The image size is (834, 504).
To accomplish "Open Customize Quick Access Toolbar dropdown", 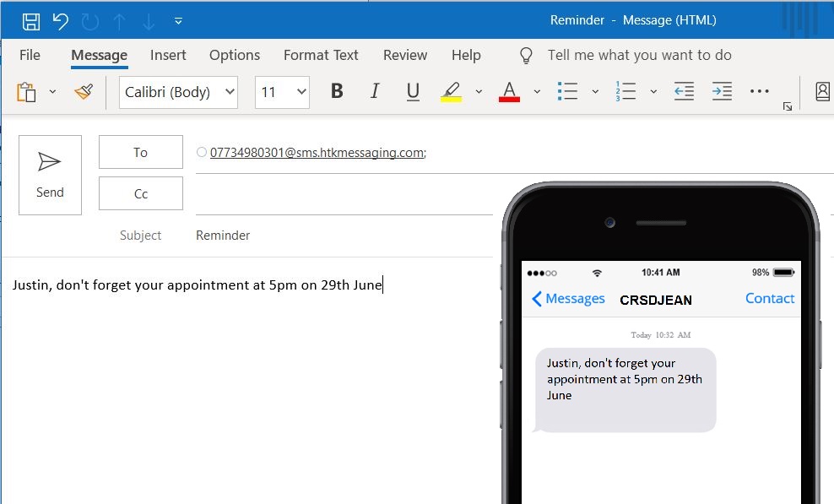I will (178, 21).
